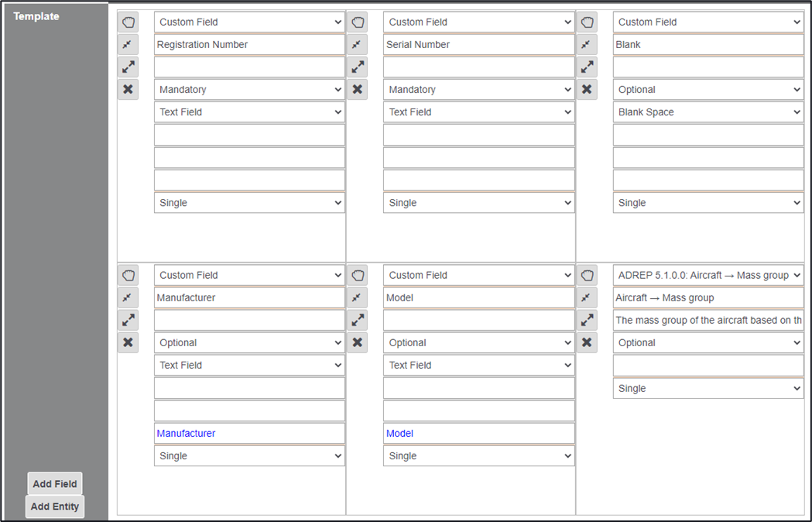Click the Add Entity button
812x522 pixels.
click(54, 507)
